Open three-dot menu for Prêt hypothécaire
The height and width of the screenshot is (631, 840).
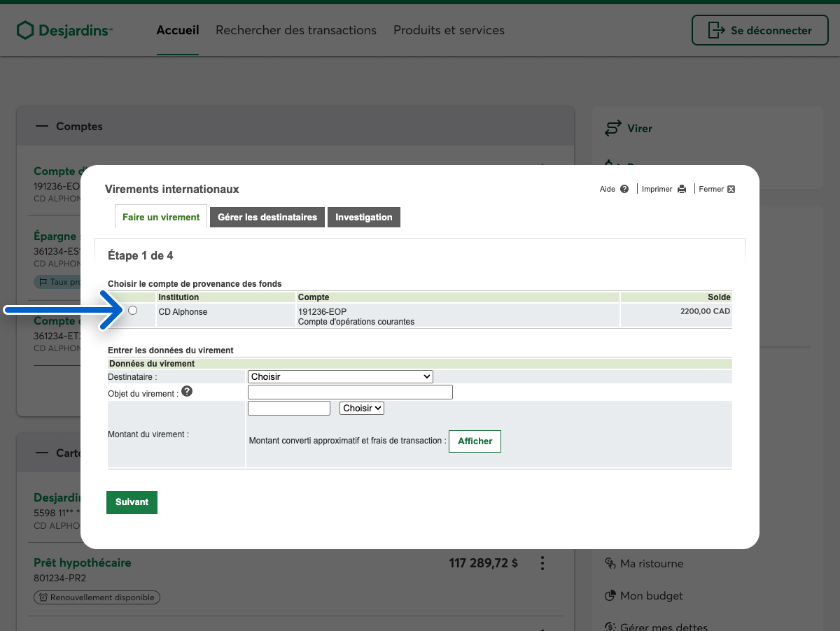[x=541, y=563]
